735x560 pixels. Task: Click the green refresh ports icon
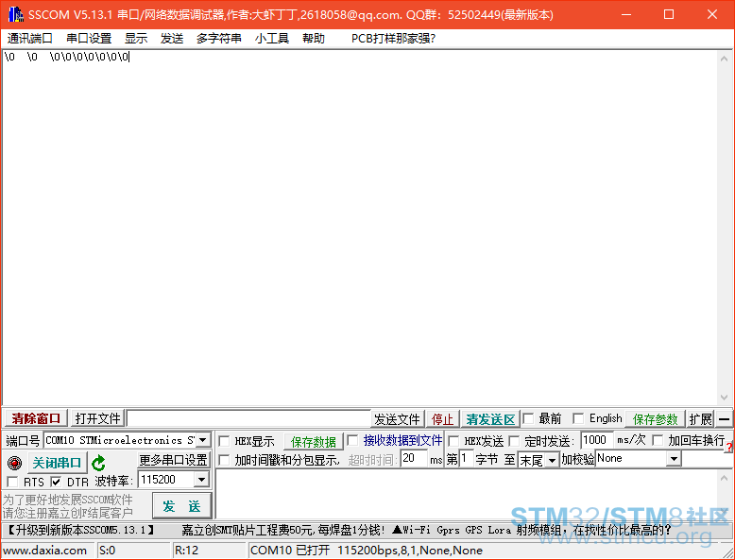coord(98,463)
